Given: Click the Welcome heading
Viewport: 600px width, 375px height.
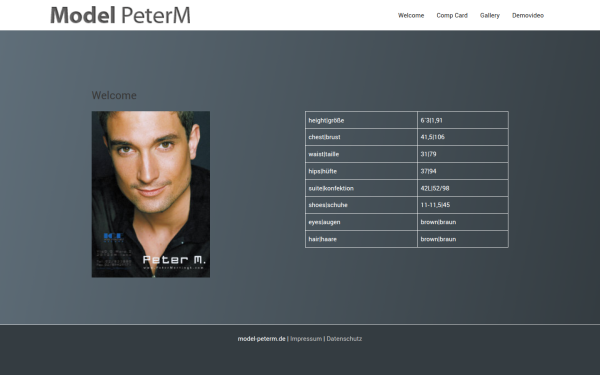Looking at the screenshot, I should click(114, 95).
